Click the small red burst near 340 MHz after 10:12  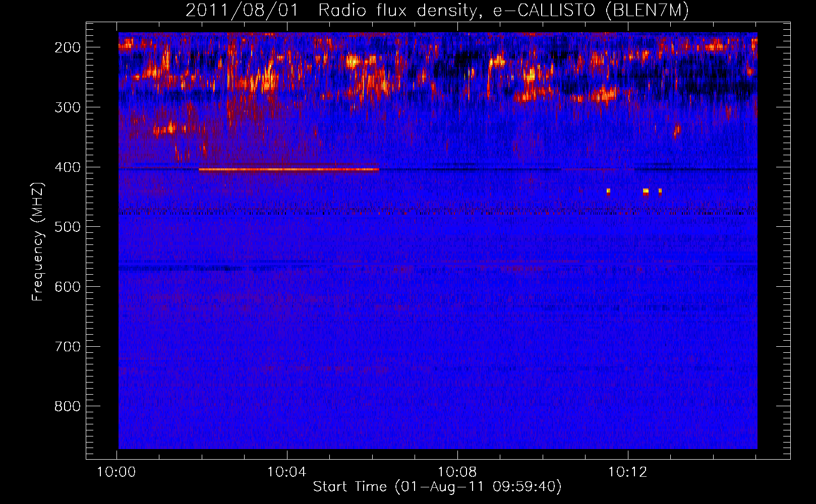[x=677, y=132]
